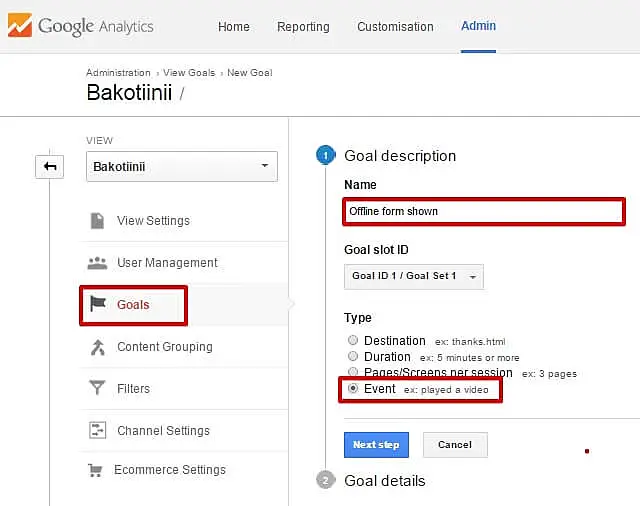
Task: Switch to the Customisation tab
Action: pyautogui.click(x=394, y=27)
